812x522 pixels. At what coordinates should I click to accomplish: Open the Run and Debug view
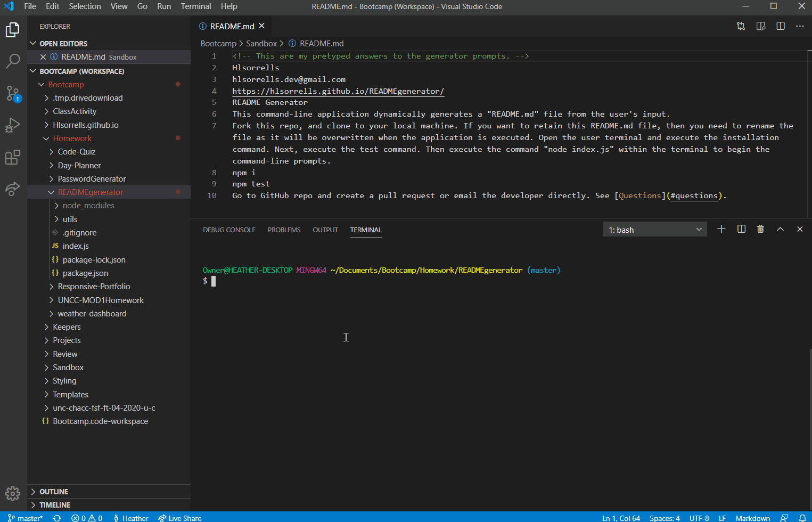[13, 125]
